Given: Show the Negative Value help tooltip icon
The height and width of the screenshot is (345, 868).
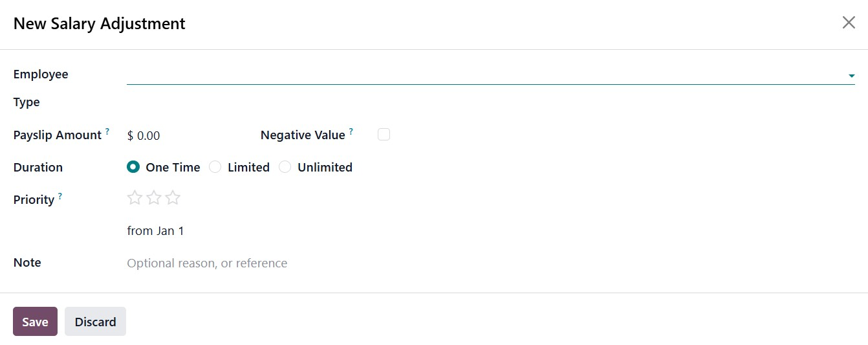Looking at the screenshot, I should [x=351, y=131].
